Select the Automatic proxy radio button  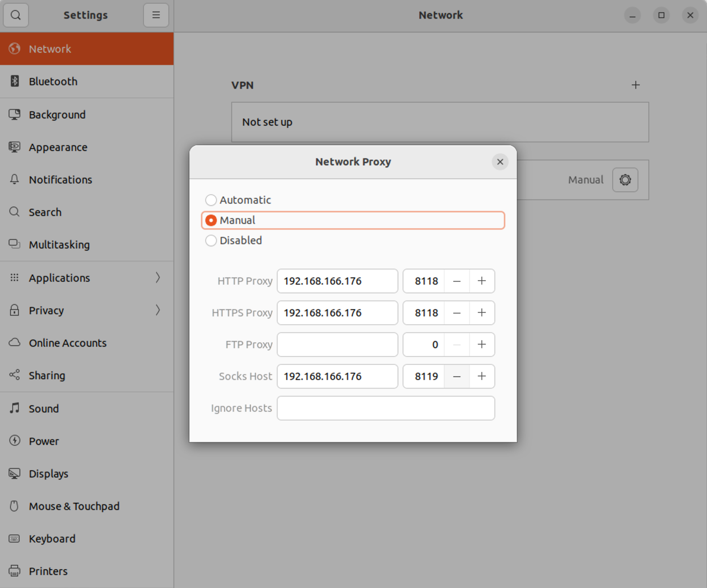tap(211, 200)
